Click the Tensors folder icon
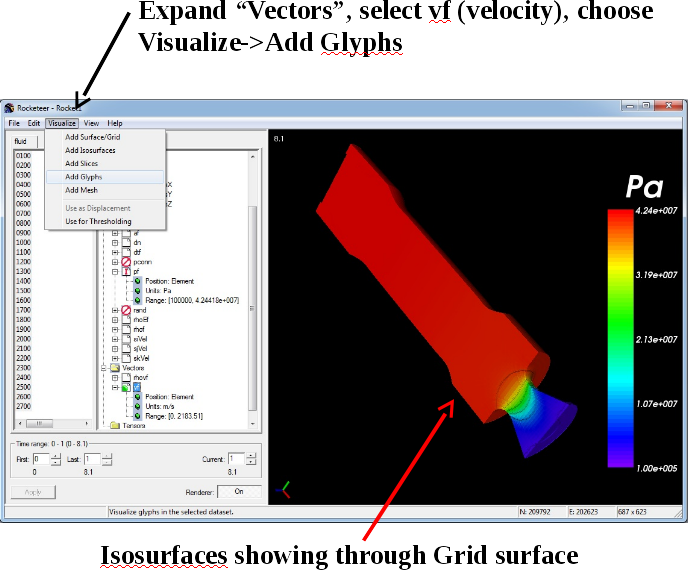 (115, 425)
